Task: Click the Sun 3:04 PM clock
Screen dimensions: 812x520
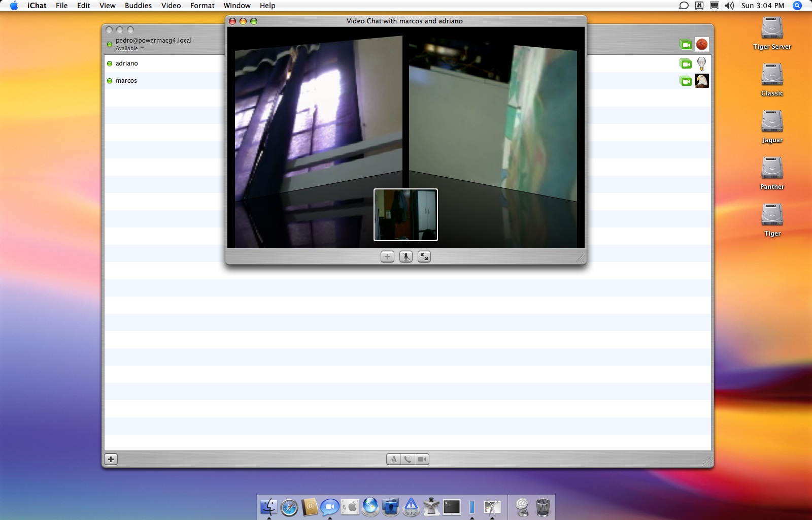Action: click(762, 6)
